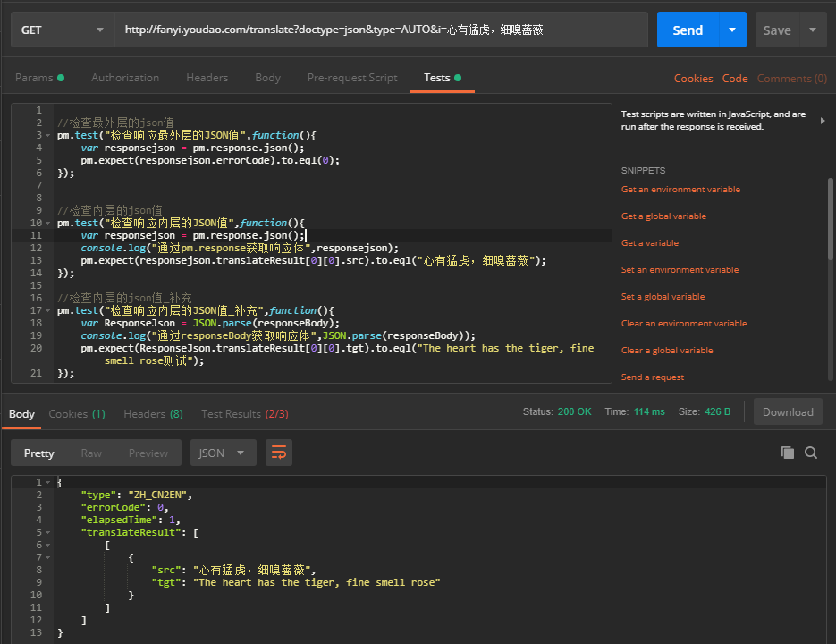This screenshot has height=644, width=836.
Task: Switch to the Headers request tab
Action: 207,78
